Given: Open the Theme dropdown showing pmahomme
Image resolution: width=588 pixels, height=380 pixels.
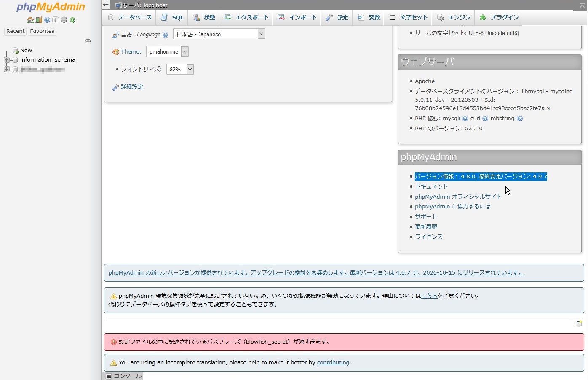Looking at the screenshot, I should click(x=167, y=52).
